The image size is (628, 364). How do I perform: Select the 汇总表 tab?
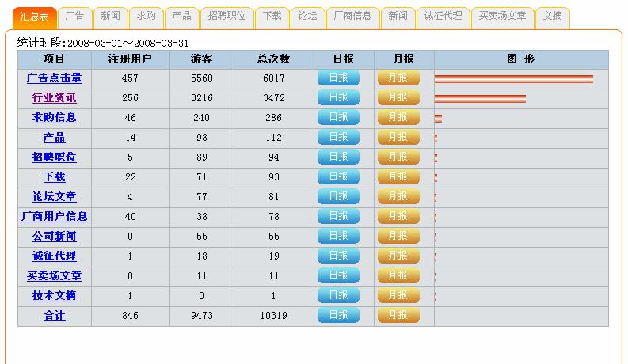pos(34,16)
